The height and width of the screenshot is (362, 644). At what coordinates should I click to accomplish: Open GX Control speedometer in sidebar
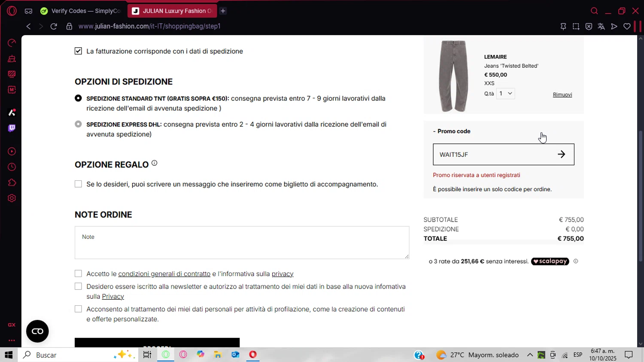pos(12,43)
